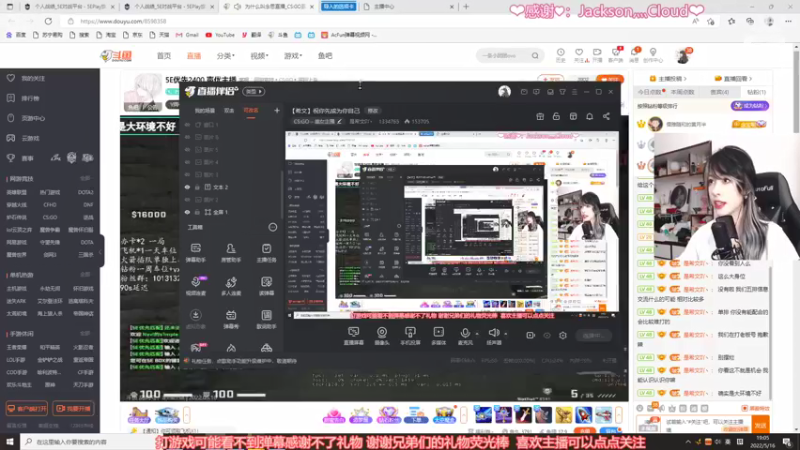Add 直播屏幕 screen capture source
800x450 pixels.
click(x=354, y=336)
